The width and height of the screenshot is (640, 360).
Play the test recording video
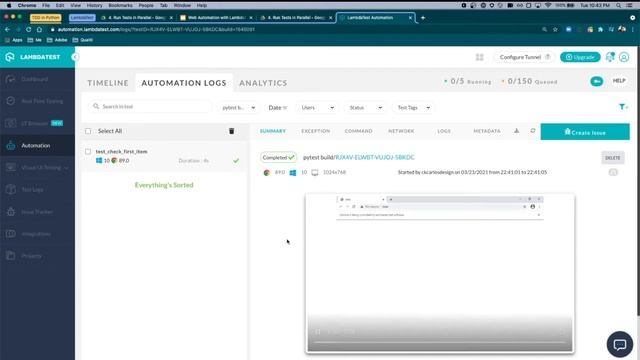(x=318, y=331)
